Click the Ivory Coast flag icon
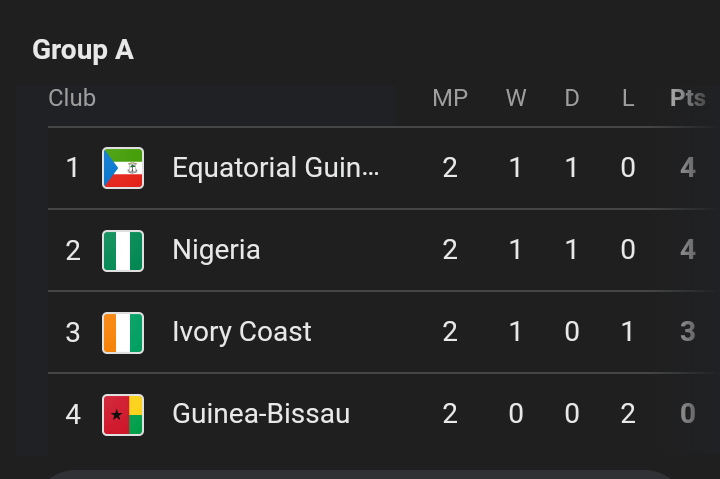 123,332
